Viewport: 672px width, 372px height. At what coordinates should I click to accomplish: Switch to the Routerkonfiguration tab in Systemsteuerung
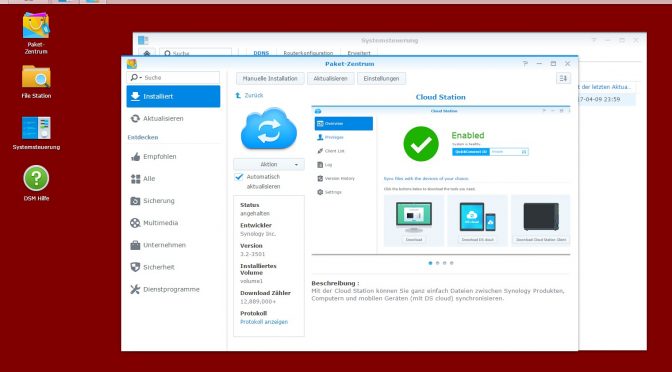tap(308, 53)
